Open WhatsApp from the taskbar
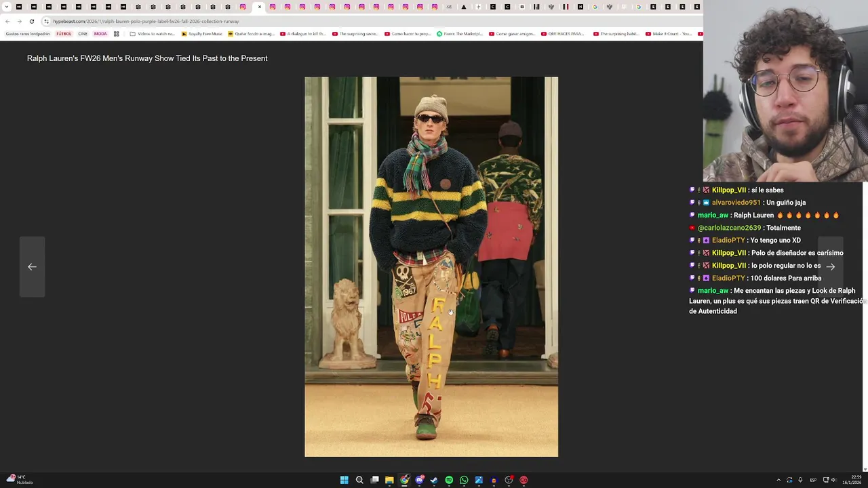868x488 pixels. 464,480
